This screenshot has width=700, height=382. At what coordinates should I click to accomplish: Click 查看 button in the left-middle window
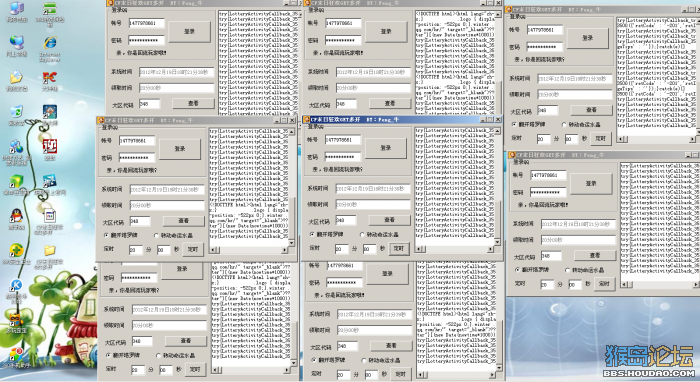pyautogui.click(x=183, y=220)
